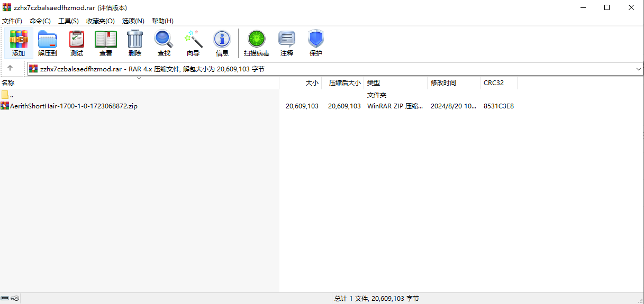This screenshot has height=304, width=644.
Task: Open the 文件(F) menu
Action: [12, 21]
